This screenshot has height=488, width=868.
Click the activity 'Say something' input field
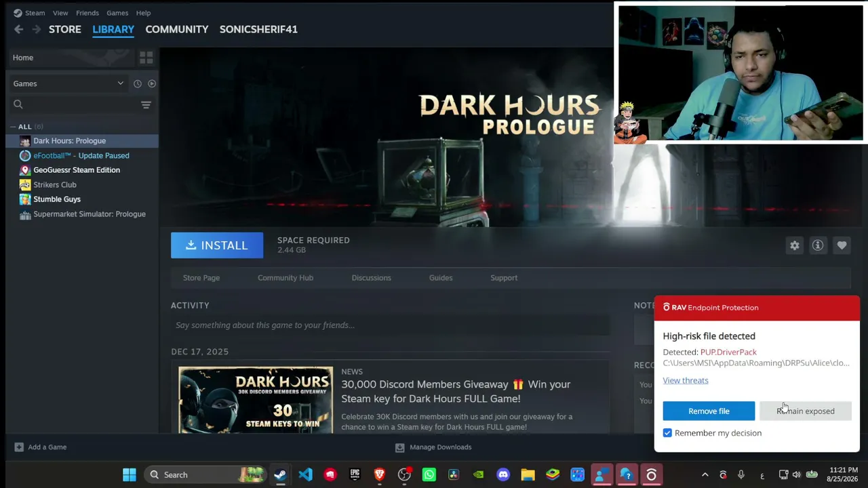391,325
